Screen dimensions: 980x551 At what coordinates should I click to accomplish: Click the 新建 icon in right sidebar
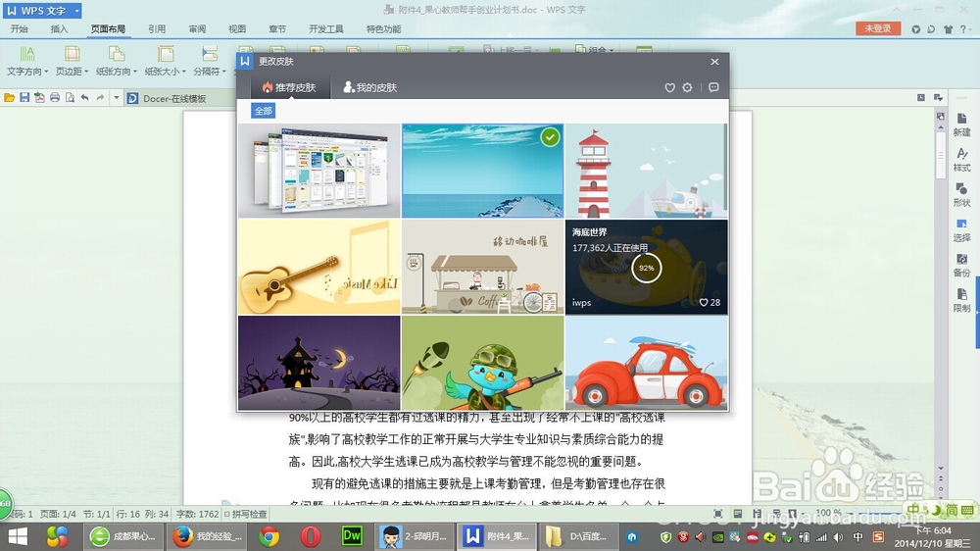tap(961, 125)
